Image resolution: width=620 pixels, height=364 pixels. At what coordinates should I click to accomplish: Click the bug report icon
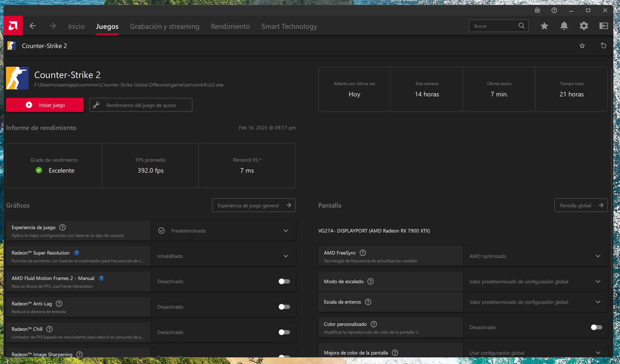tap(537, 10)
